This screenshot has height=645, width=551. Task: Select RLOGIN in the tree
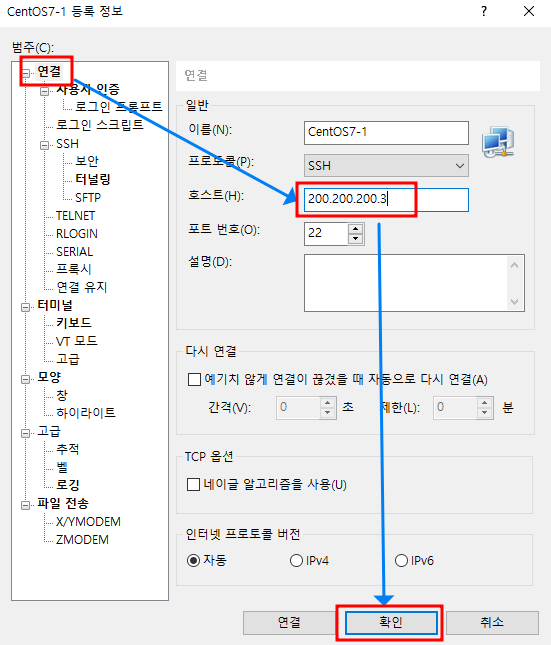[x=77, y=234]
